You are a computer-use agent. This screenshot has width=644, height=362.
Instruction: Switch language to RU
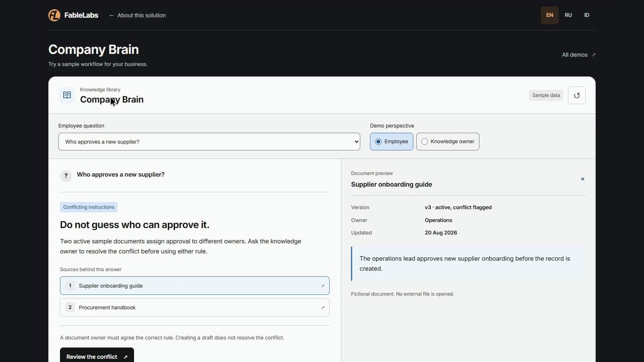568,15
